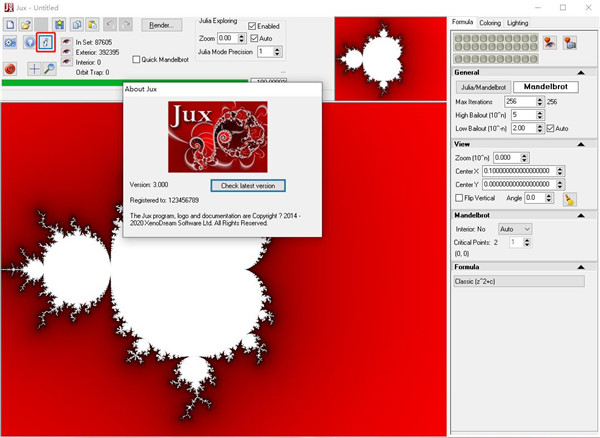Click the Center Y input field
This screenshot has width=600, height=438.
pyautogui.click(x=519, y=184)
